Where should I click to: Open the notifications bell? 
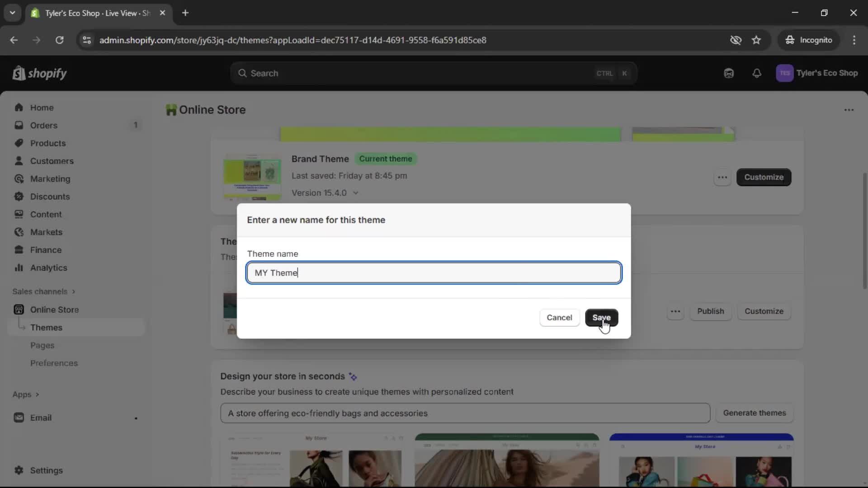757,73
